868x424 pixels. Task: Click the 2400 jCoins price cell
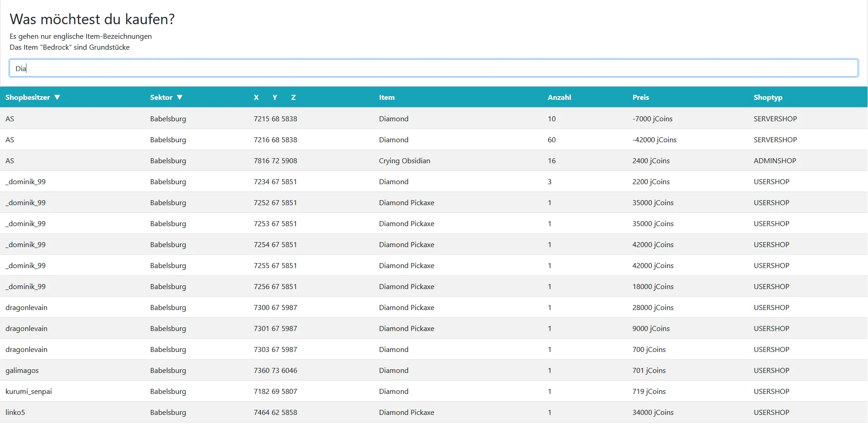coord(651,160)
